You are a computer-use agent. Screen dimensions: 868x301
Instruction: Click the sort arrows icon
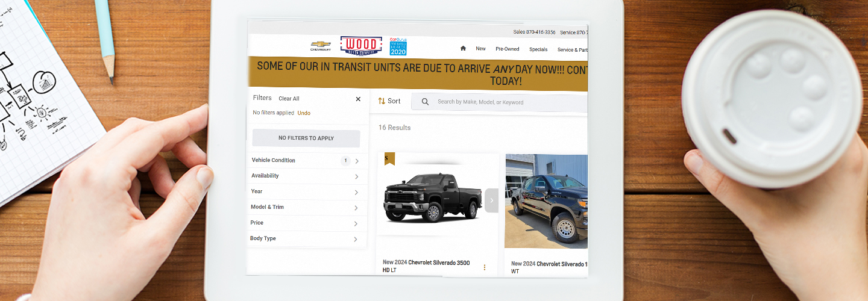[x=382, y=101]
